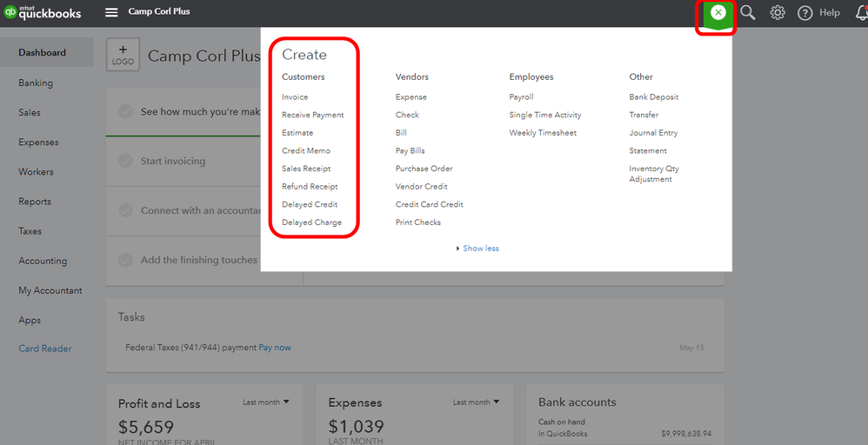Create an Estimate
This screenshot has width=868, height=445.
pyautogui.click(x=297, y=133)
